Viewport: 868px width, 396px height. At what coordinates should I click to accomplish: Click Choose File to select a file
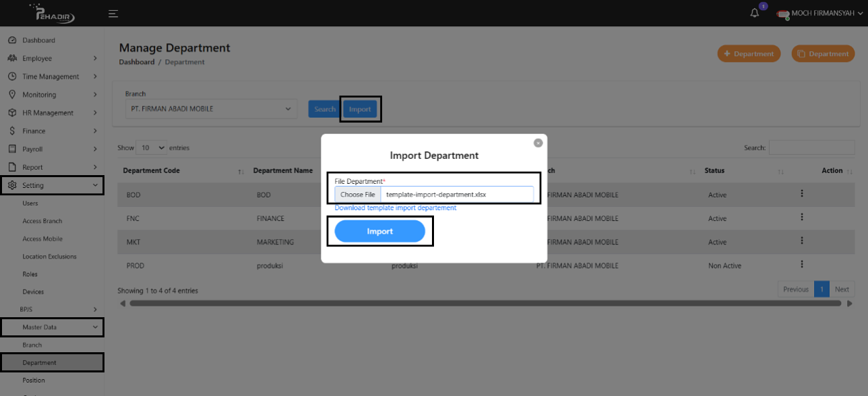[x=358, y=195]
